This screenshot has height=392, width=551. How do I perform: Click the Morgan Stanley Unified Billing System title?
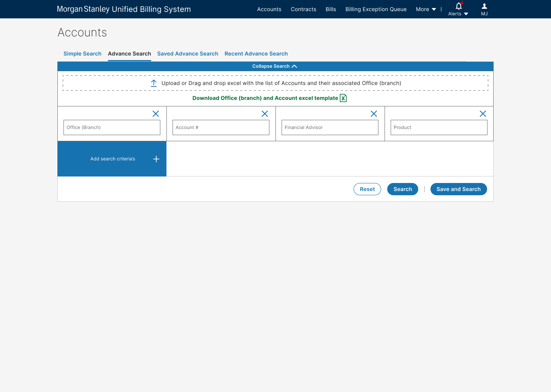coord(124,9)
